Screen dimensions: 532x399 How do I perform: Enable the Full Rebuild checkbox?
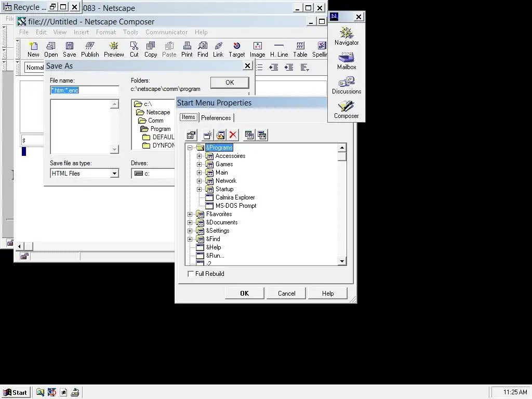click(191, 274)
